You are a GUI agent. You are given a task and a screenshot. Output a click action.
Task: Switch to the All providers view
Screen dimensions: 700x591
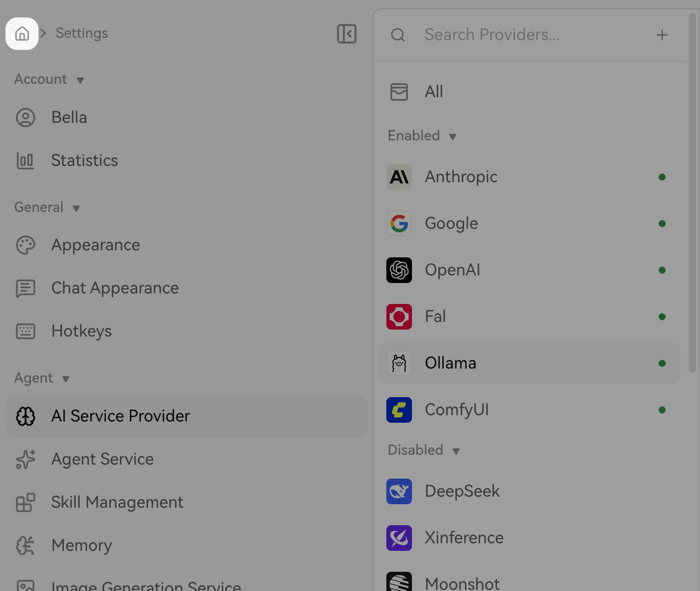[434, 91]
